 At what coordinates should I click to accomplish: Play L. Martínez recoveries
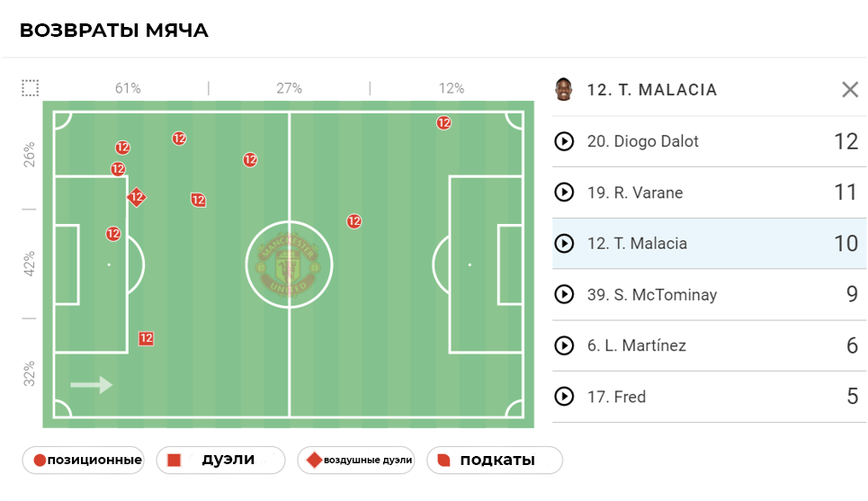coord(564,345)
